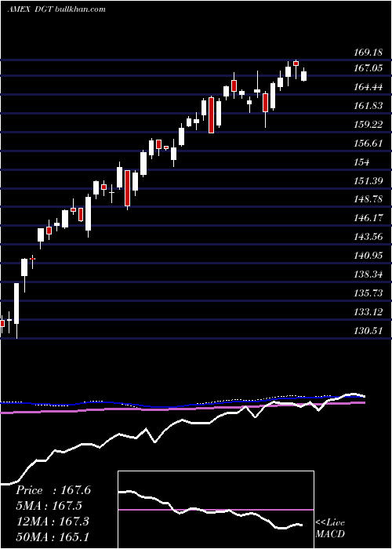Click the <<Live MACD label
This screenshot has height=549, width=392.
[x=330, y=529]
